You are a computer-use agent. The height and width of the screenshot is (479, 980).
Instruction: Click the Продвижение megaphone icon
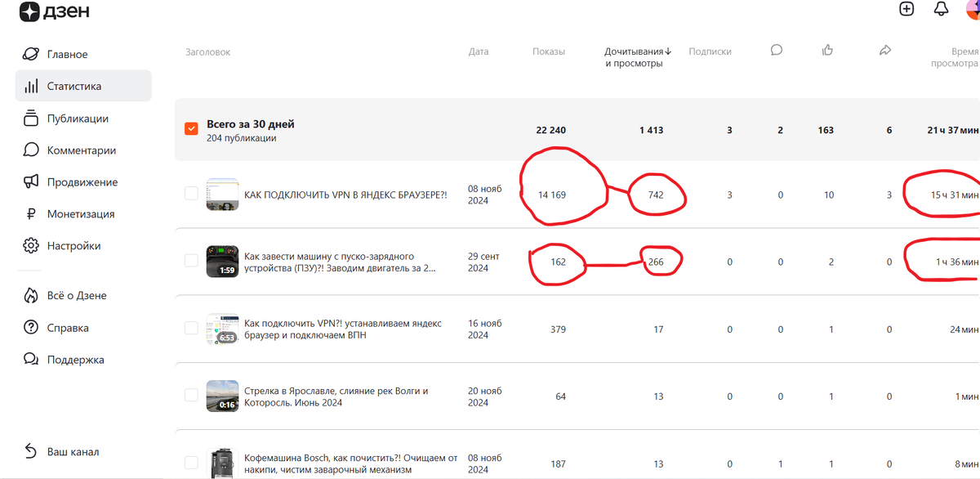pos(31,181)
